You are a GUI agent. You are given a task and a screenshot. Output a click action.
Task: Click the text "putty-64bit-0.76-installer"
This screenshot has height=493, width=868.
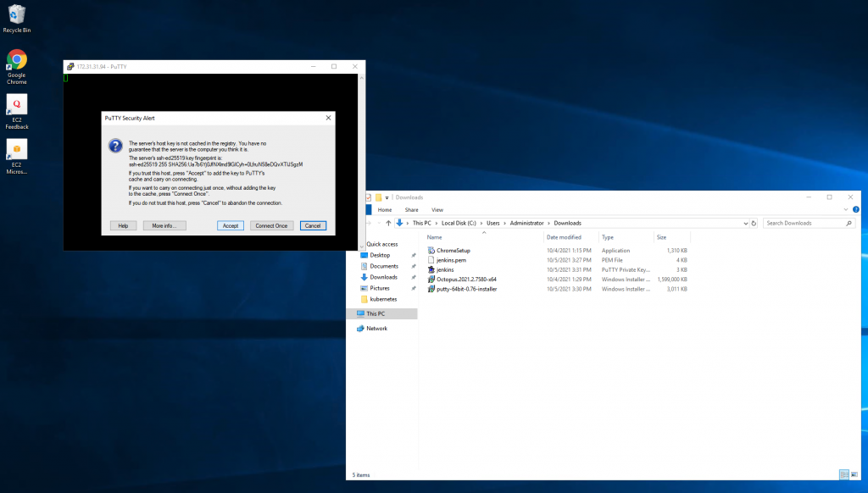point(467,289)
